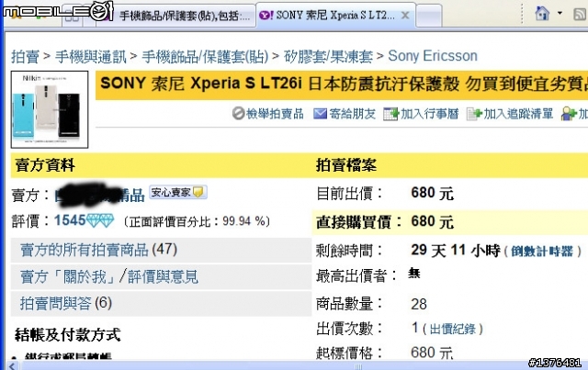Click the horizontal scrollbar left arrow

pyautogui.click(x=12, y=366)
